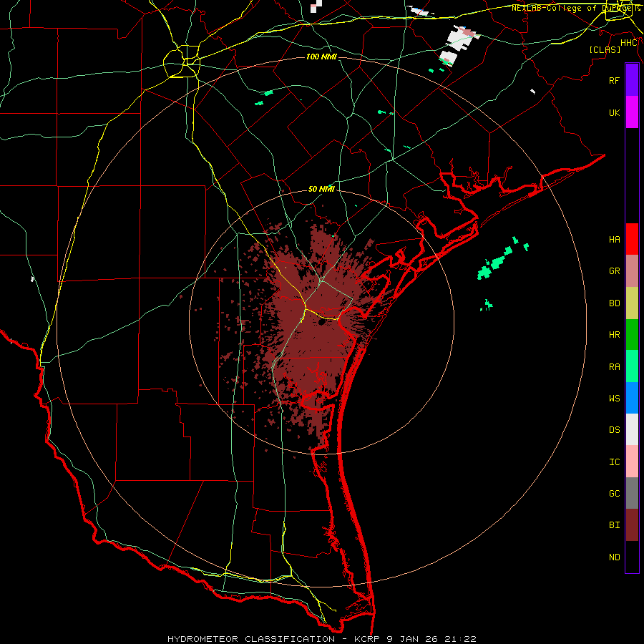
Task: Click the RF purple legend swatch
Action: tap(632, 80)
